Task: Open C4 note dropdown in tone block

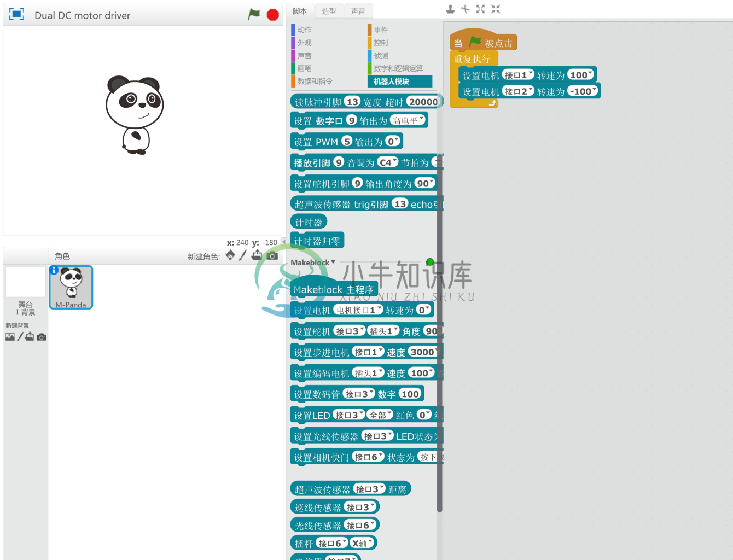Action: [x=387, y=162]
